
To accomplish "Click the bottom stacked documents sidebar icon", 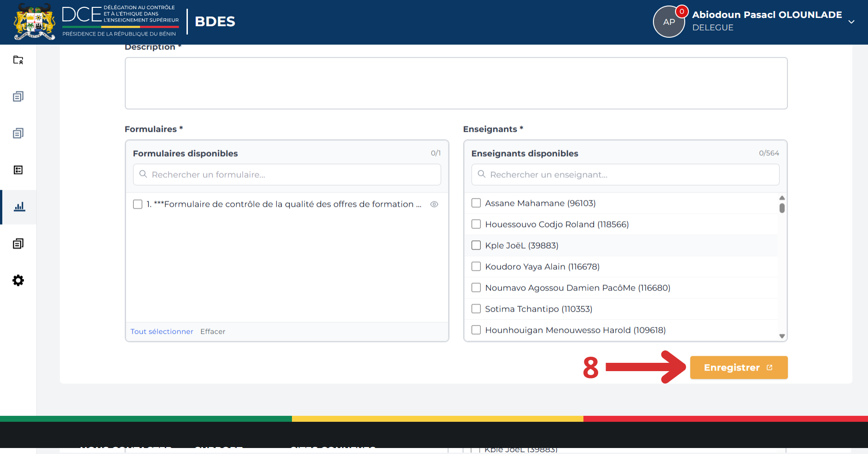I will tap(18, 244).
